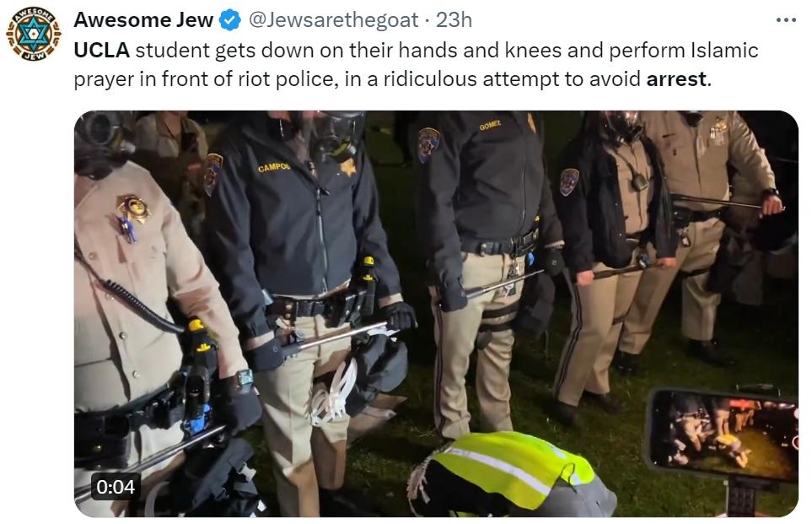Click the blue verified checkmark badge
Screen dimensions: 812x524
pyautogui.click(x=230, y=20)
